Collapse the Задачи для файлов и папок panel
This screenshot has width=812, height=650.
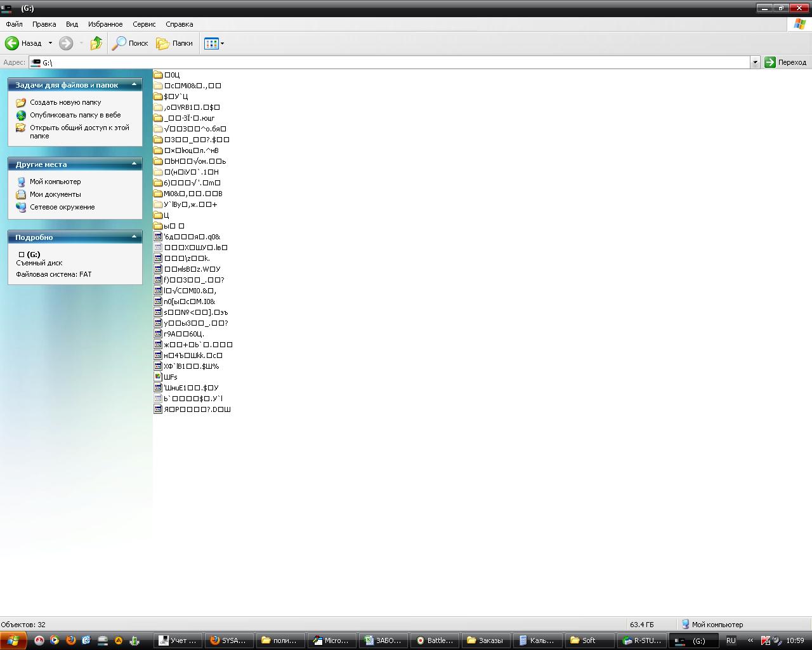click(134, 84)
